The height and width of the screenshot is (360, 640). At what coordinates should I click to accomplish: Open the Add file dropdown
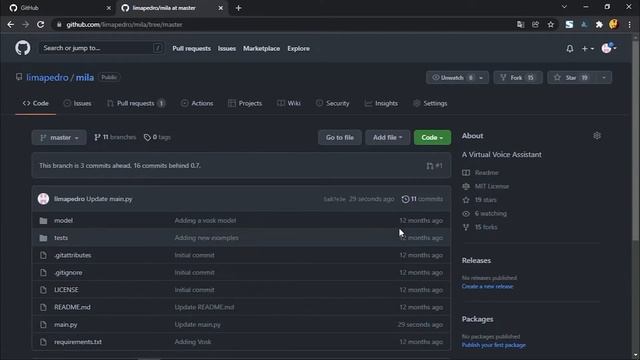pos(387,138)
